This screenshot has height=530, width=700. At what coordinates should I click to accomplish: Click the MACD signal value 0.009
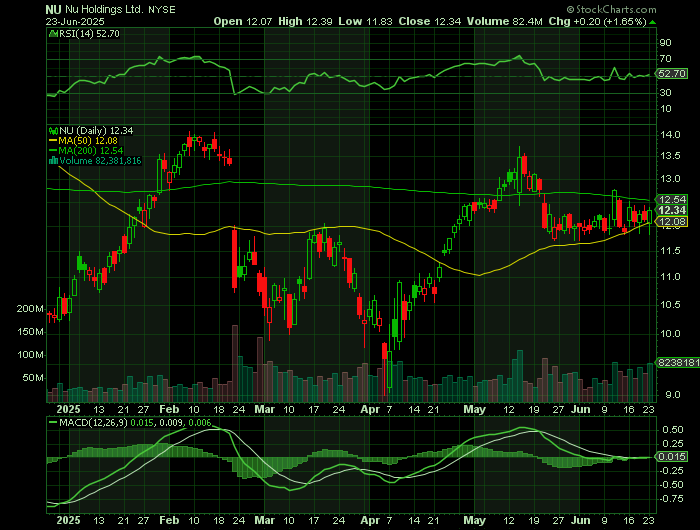point(171,423)
